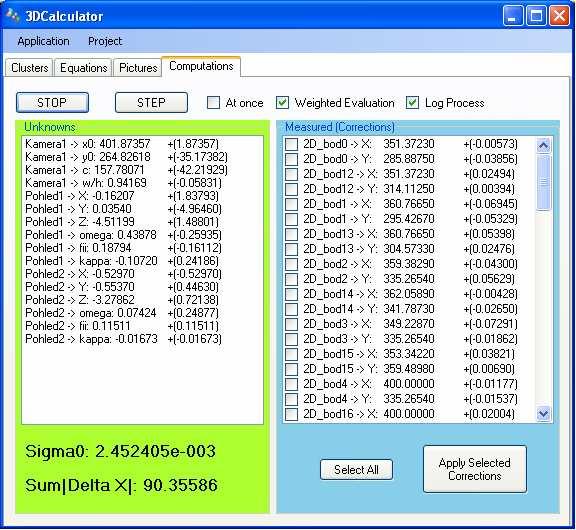Check the 2D_bod4 -> X correction box

point(291,384)
